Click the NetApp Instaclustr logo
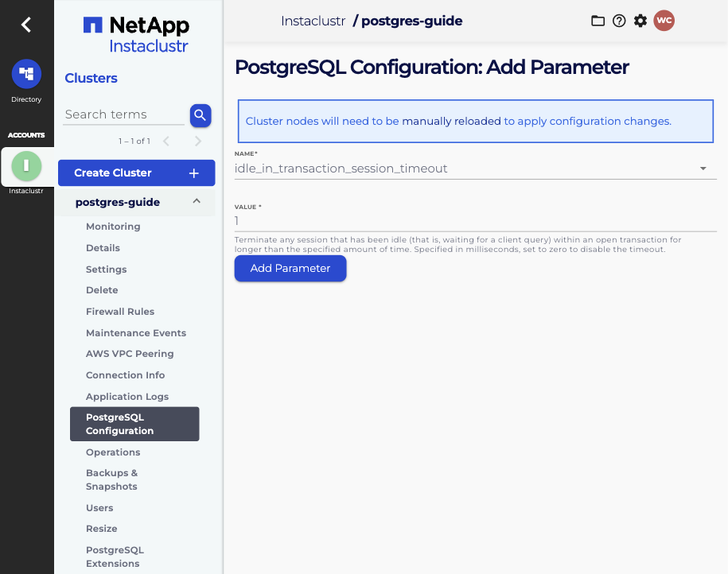Viewport: 728px width, 574px height. click(136, 35)
